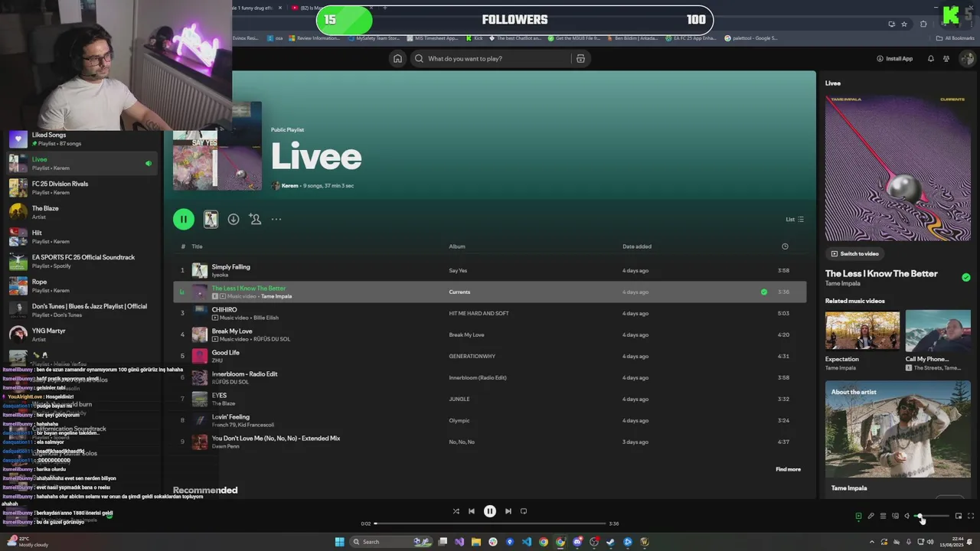Open Liked Songs in library
This screenshot has height=551, width=980.
point(83,139)
